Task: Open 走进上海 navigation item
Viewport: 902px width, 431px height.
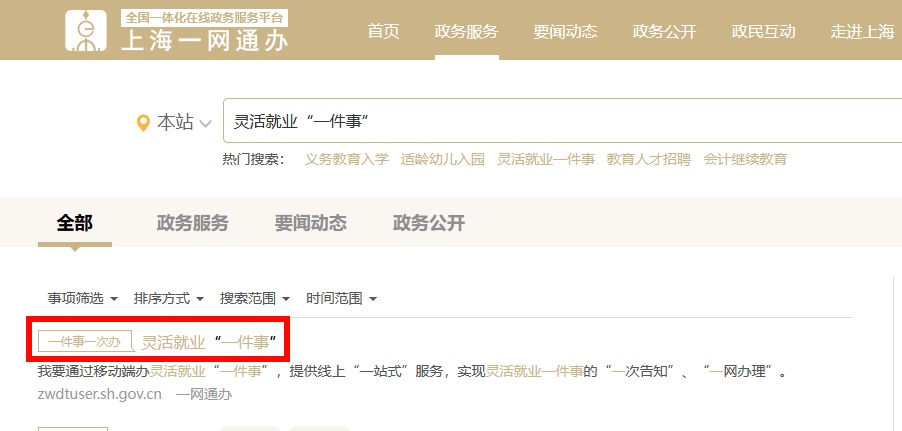Action: 862,31
